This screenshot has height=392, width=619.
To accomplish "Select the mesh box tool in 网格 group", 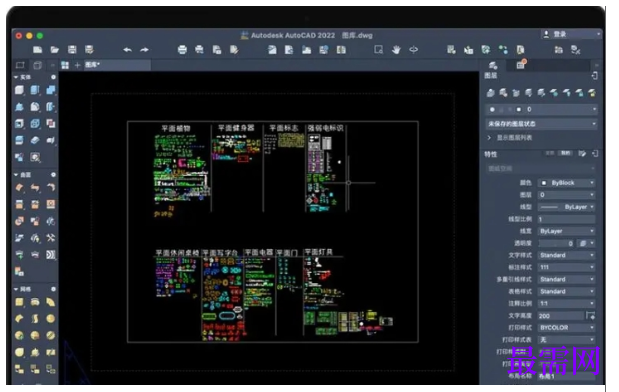I will [x=19, y=302].
